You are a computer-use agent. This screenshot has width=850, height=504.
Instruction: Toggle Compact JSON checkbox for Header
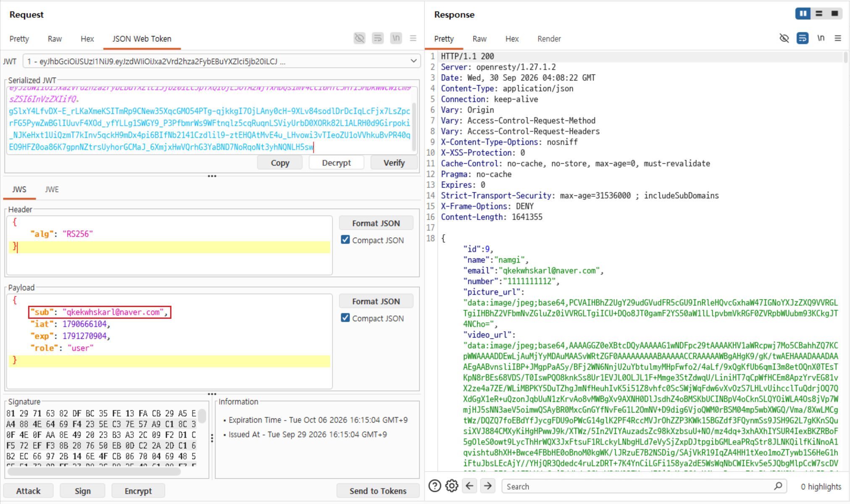[345, 239]
